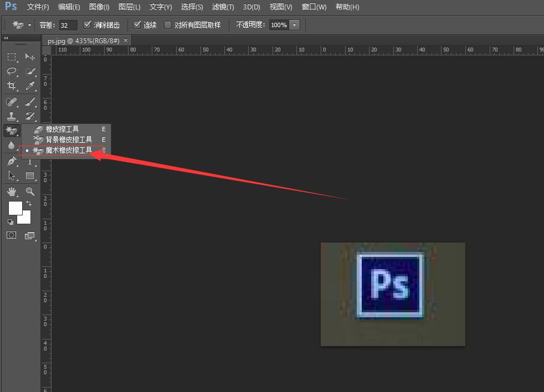544x392 pixels.
Task: Close the ps.jpg document tab
Action: click(x=126, y=40)
